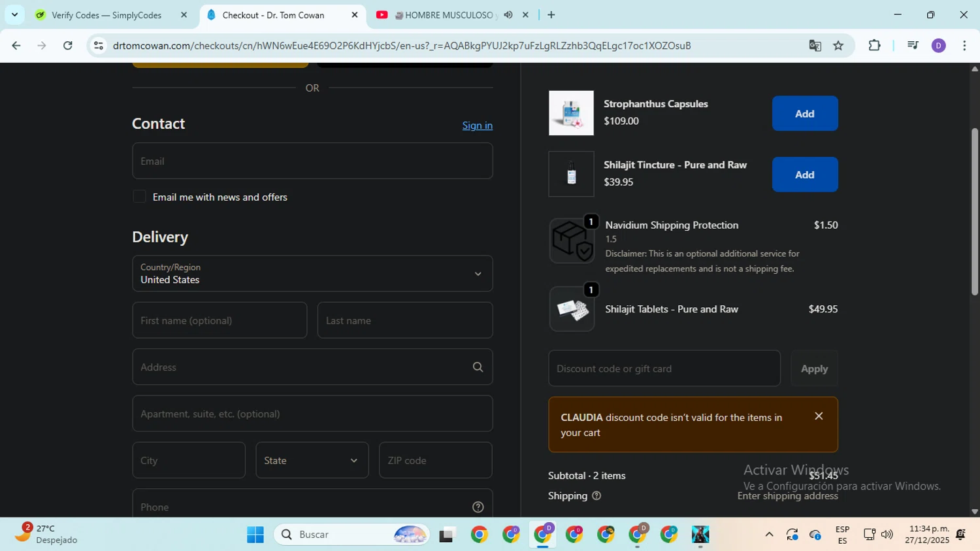980x551 pixels.
Task: Click the taskbar Buscar search box
Action: pyautogui.click(x=351, y=535)
